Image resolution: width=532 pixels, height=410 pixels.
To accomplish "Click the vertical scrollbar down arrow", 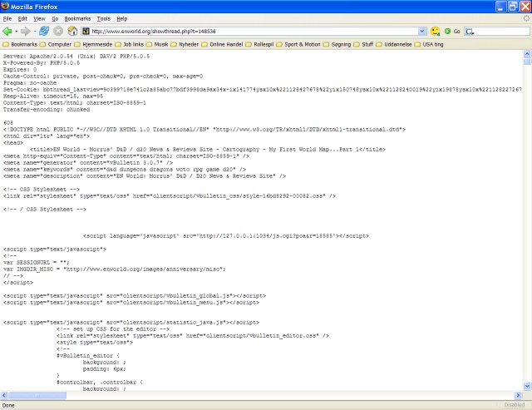I will click(527, 386).
